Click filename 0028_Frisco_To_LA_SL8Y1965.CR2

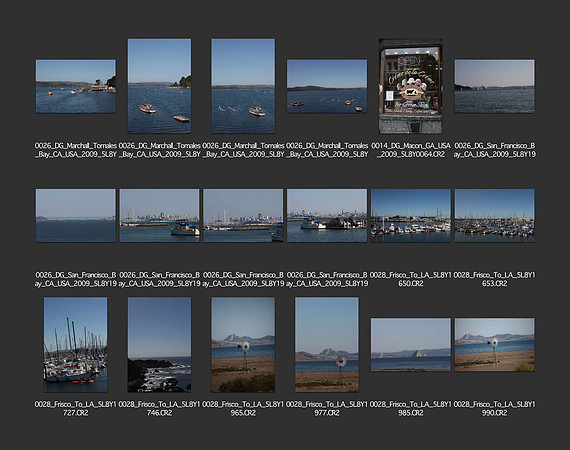pos(243,408)
